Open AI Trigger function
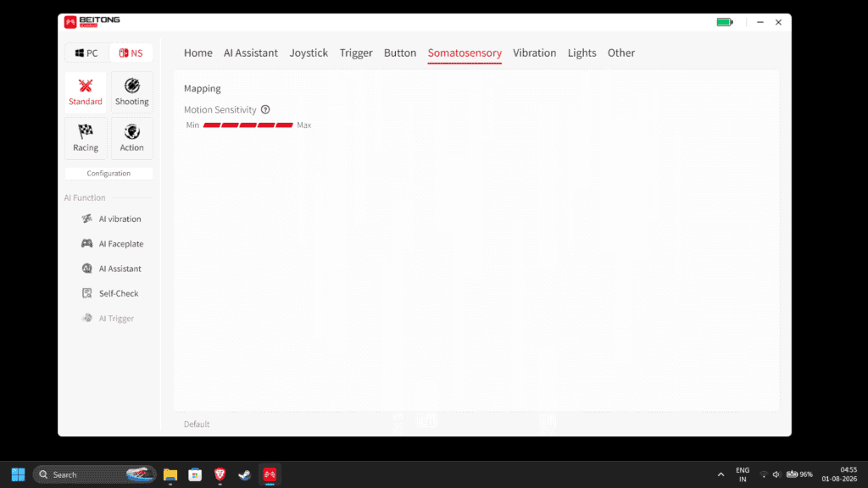The image size is (868, 488). tap(108, 319)
